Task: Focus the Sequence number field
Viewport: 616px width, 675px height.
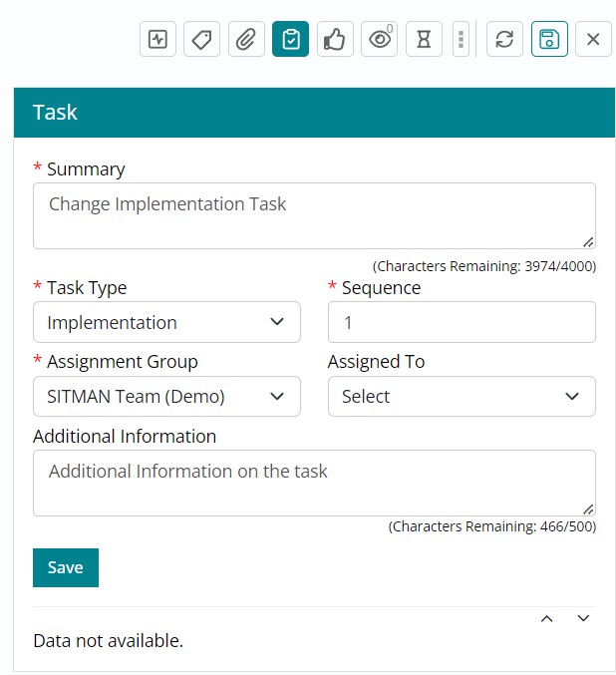Action: (462, 322)
